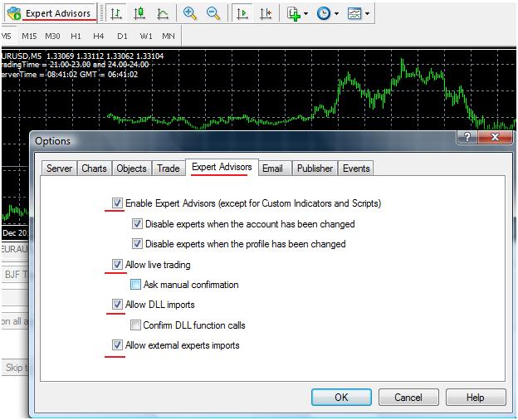
Task: Open the Email tab
Action: point(272,168)
